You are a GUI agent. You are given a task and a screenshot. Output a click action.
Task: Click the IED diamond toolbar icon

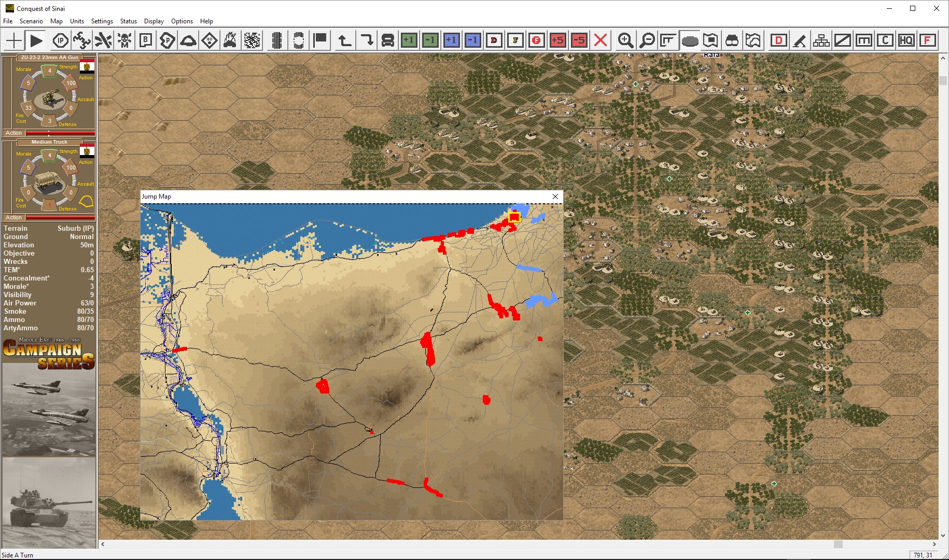(x=210, y=40)
